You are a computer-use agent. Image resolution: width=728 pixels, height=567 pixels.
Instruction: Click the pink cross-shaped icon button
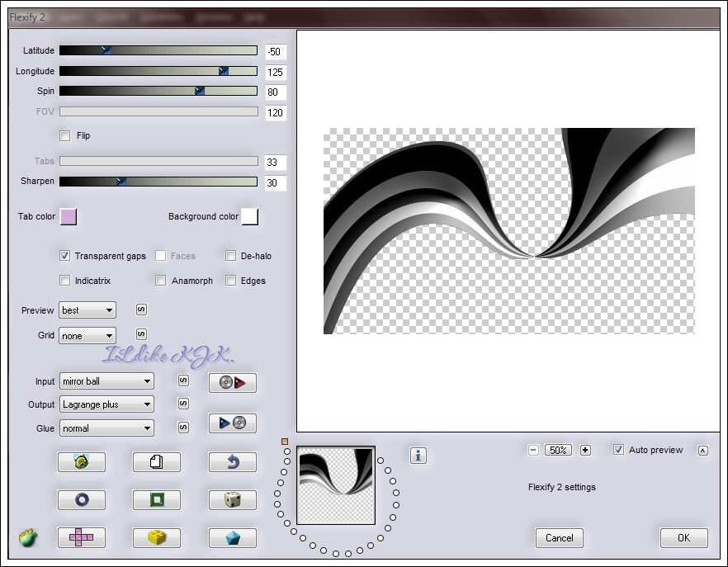pos(81,537)
